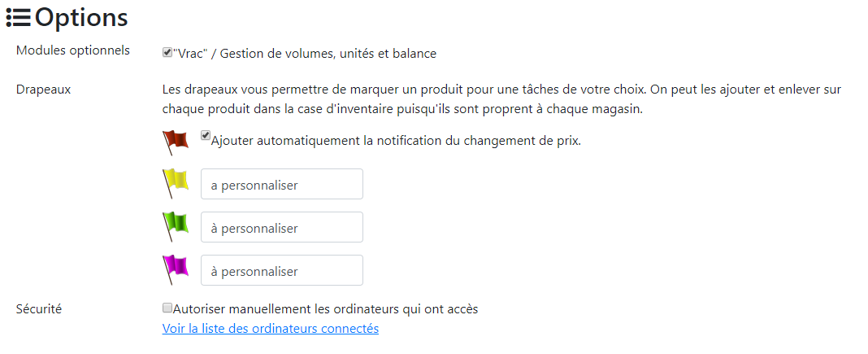Select the Modules optionnels section label
This screenshot has height=354, width=868.
tap(73, 50)
